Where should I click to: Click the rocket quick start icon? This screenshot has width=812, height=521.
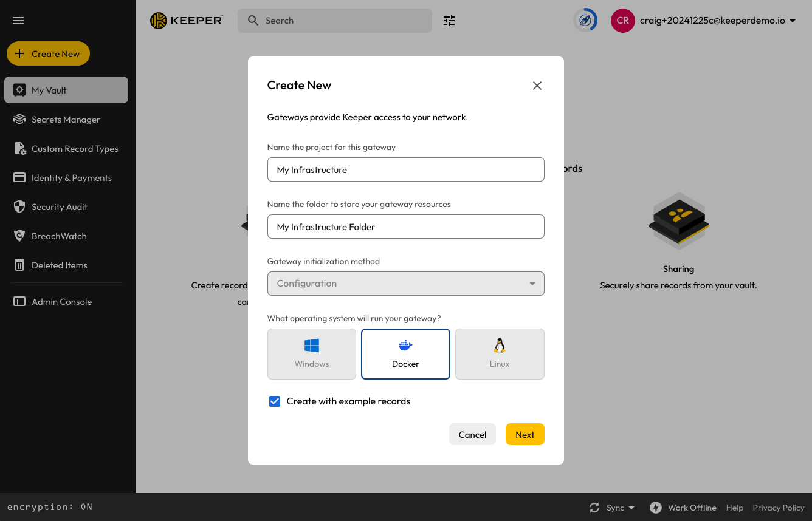(x=585, y=21)
